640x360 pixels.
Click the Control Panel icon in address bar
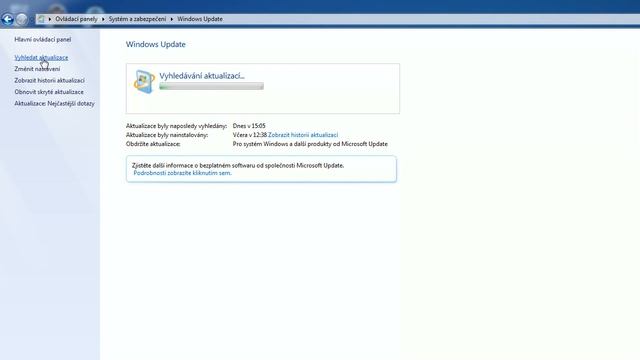41,19
